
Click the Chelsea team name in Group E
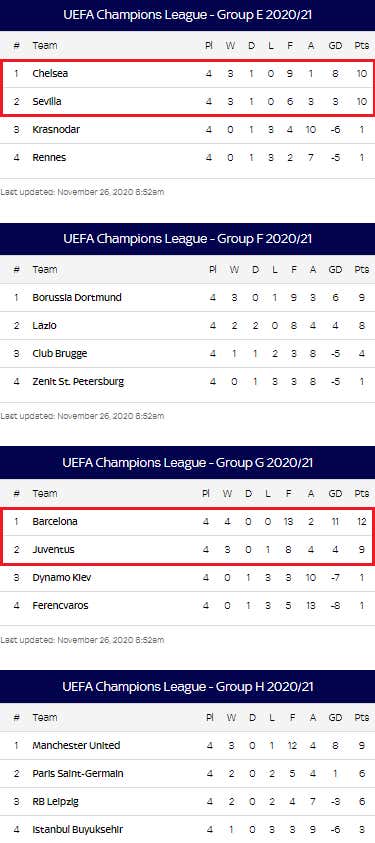tap(50, 73)
